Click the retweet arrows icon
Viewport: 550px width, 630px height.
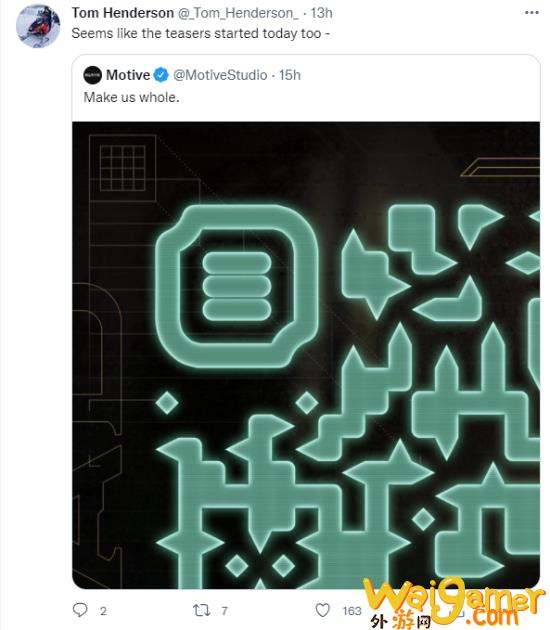(x=201, y=610)
